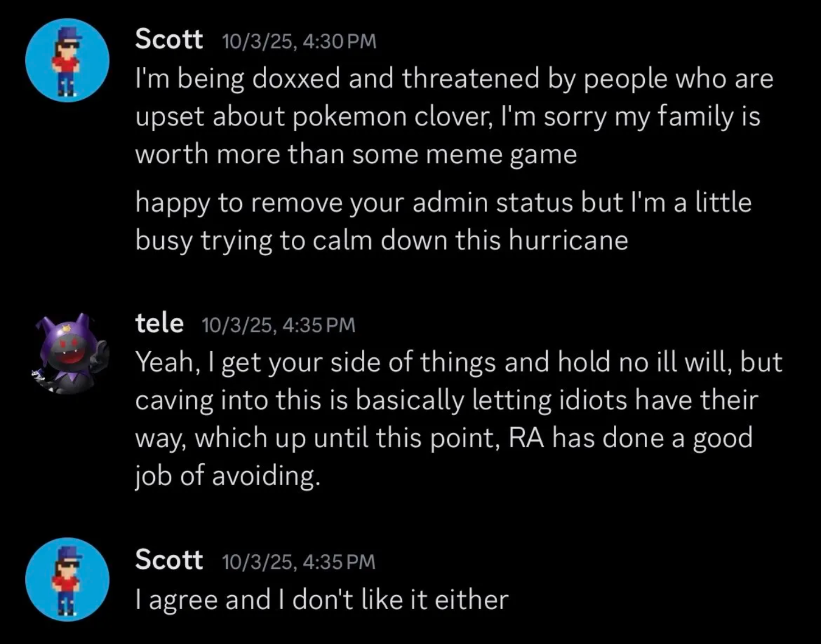821x644 pixels.
Task: Click the 10/3/25, 4:30 PM timestamp
Action: click(x=299, y=42)
